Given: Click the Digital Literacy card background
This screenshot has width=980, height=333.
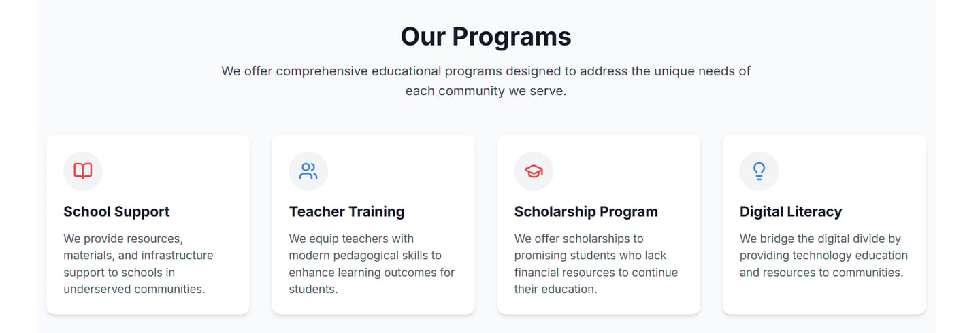Looking at the screenshot, I should 823,224.
